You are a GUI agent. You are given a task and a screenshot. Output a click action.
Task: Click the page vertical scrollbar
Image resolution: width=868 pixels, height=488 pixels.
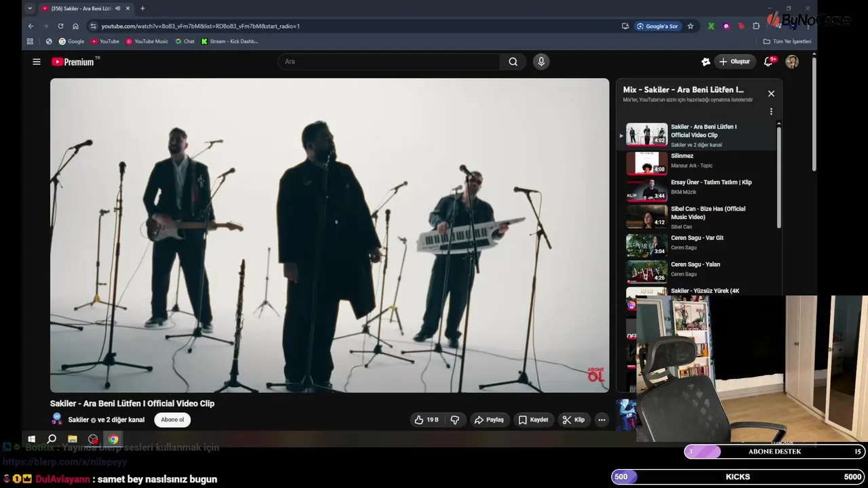point(814,115)
